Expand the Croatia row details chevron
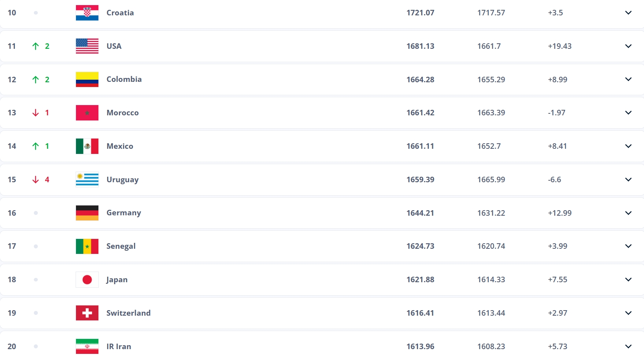Image resolution: width=644 pixels, height=357 pixels. point(628,13)
